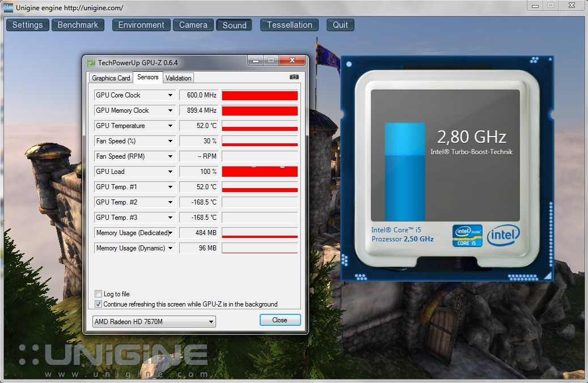This screenshot has width=588, height=383.
Task: Open the GPU Temp. #1 sensor dropdown
Action: click(170, 187)
